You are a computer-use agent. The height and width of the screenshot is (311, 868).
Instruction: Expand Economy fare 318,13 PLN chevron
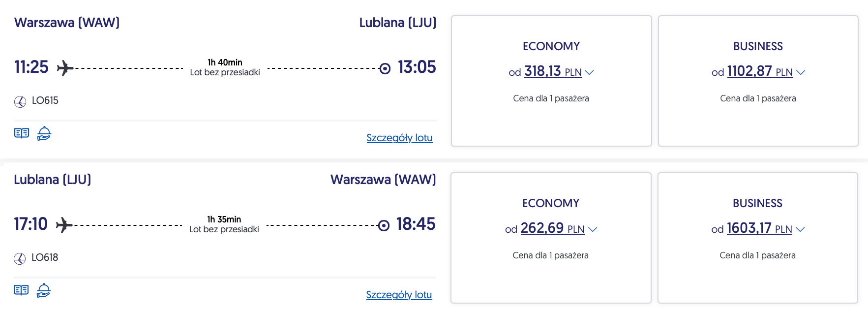[589, 72]
